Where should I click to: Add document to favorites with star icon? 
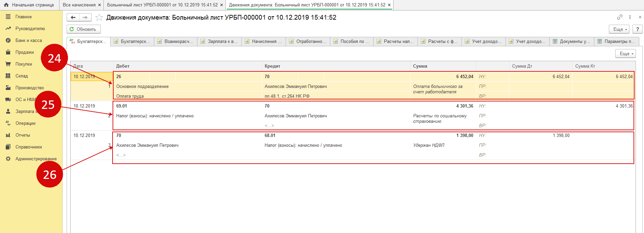click(x=99, y=18)
